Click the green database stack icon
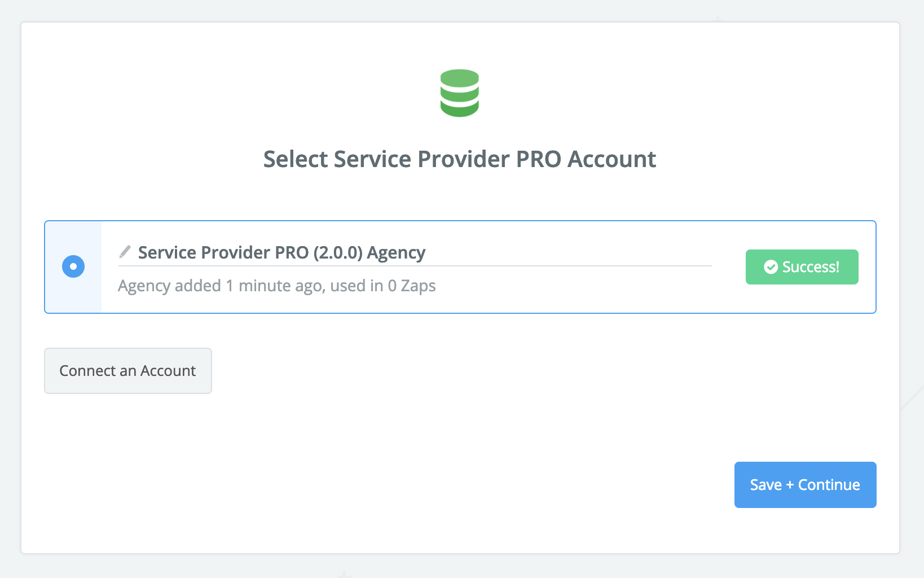 (460, 93)
